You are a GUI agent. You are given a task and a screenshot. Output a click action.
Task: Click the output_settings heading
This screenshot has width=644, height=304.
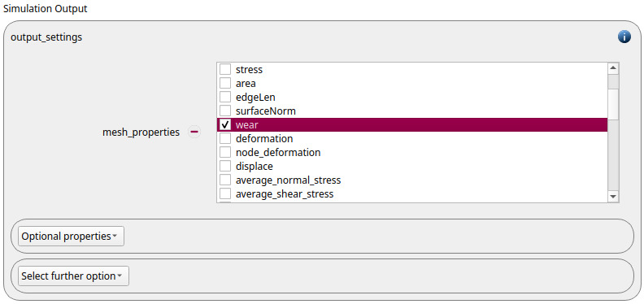[46, 37]
